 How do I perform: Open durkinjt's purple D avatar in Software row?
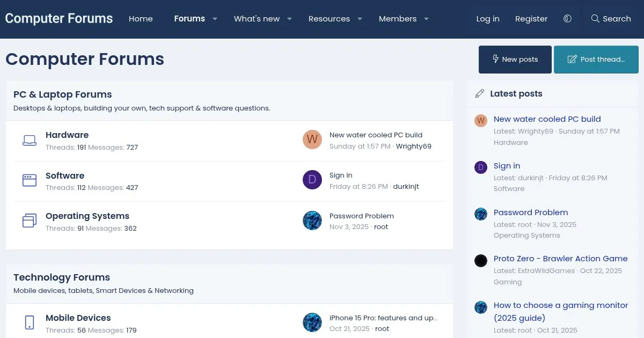(312, 180)
